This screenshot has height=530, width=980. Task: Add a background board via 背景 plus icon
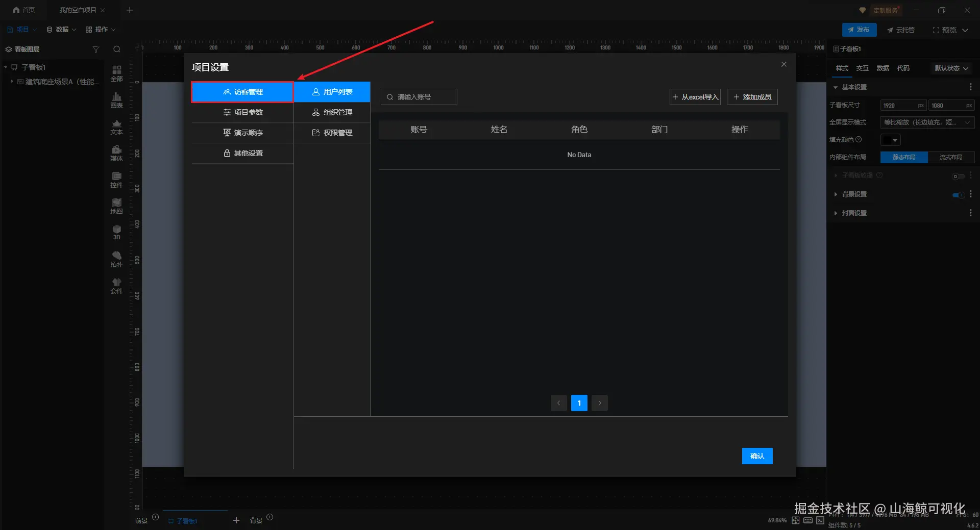[x=270, y=517]
